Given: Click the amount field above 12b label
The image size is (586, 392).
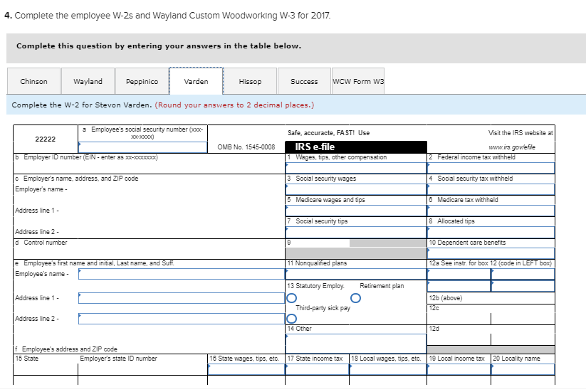Looking at the screenshot, I should coord(523,286).
